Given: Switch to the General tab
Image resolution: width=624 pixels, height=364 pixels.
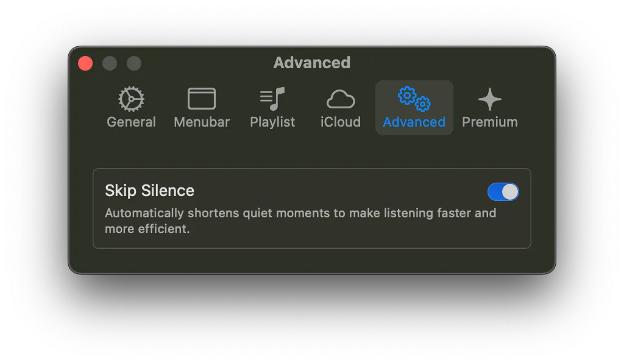Looking at the screenshot, I should [x=130, y=122].
